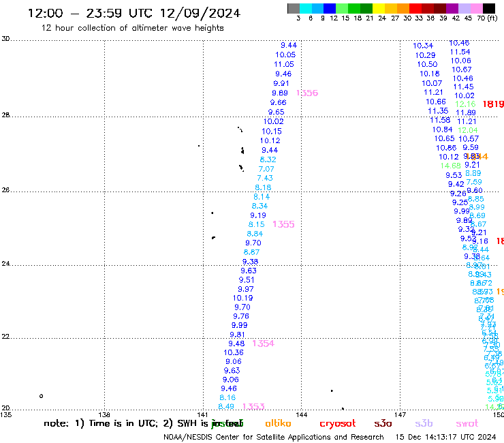Click pink pass number 1355
Screen dimensions: 504x443
coord(283,224)
